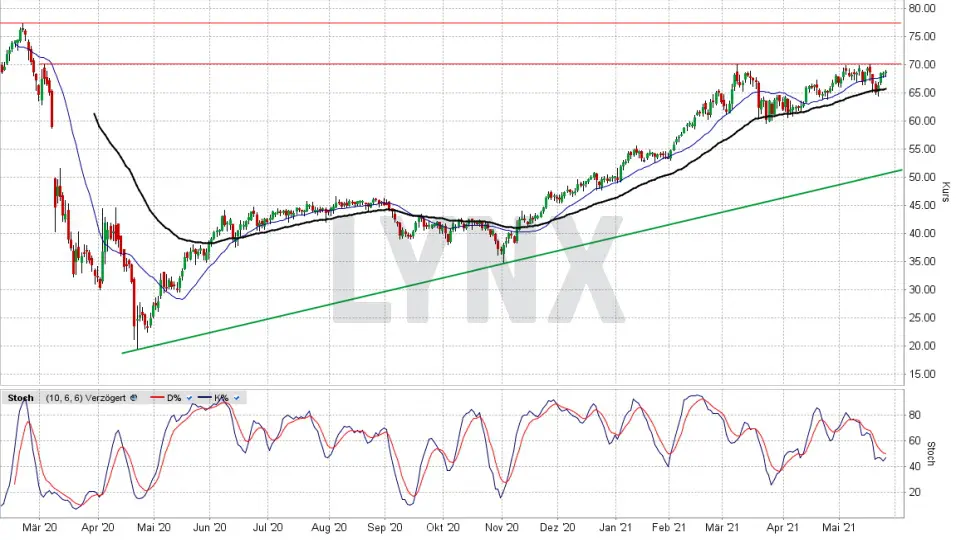Click the 'Jan 21' date axis label
Screen dimensions: 960x540
tap(616, 527)
